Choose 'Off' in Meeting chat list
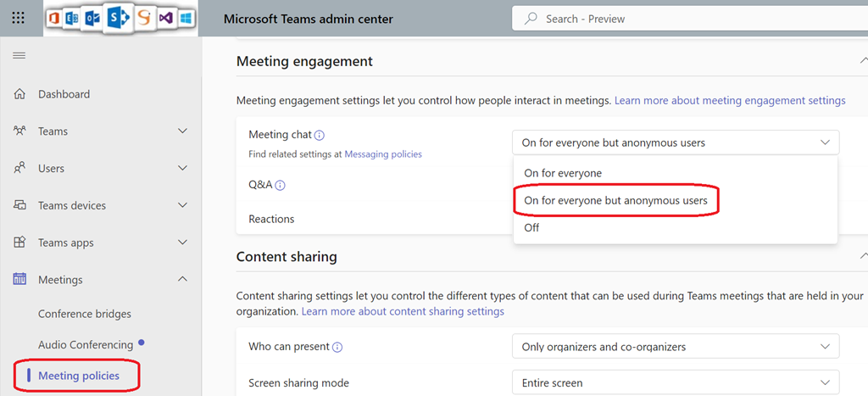The height and width of the screenshot is (396, 868). coord(531,227)
